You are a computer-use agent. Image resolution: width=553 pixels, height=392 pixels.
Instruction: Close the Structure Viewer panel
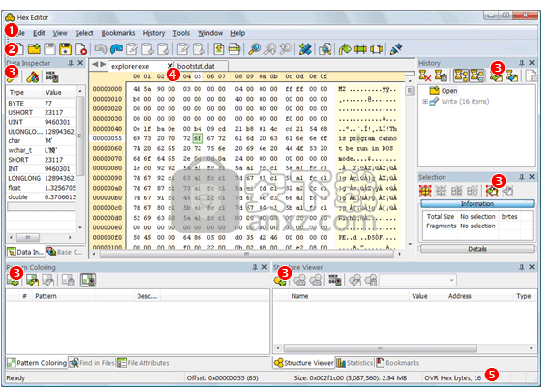tap(532, 267)
